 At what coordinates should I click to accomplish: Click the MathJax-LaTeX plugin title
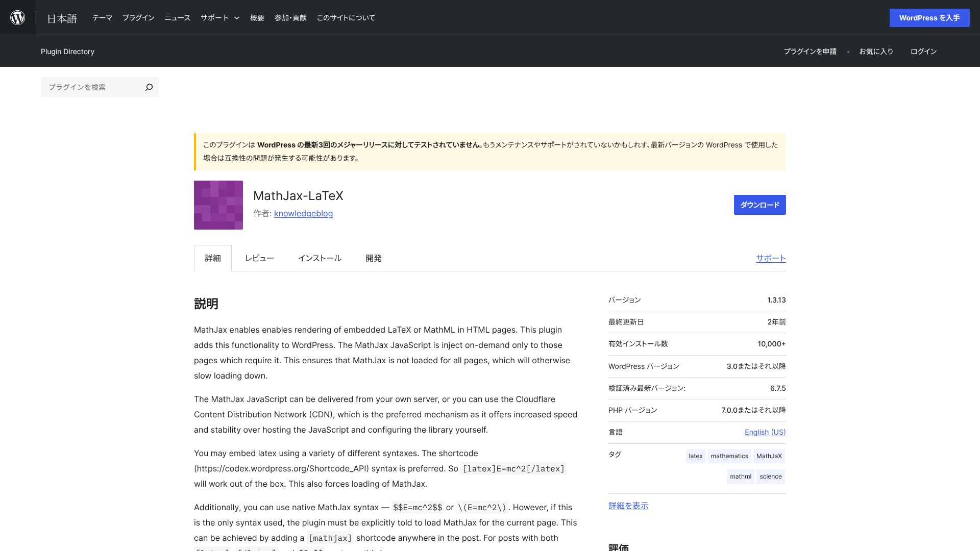tap(298, 196)
